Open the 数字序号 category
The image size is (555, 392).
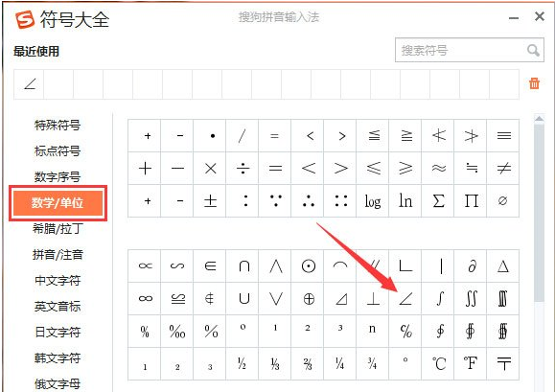point(58,177)
